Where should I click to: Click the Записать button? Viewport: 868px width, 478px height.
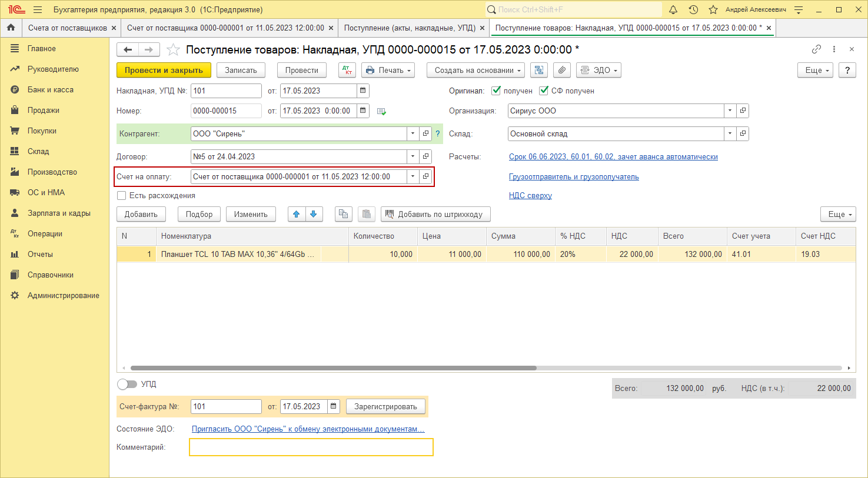point(241,70)
